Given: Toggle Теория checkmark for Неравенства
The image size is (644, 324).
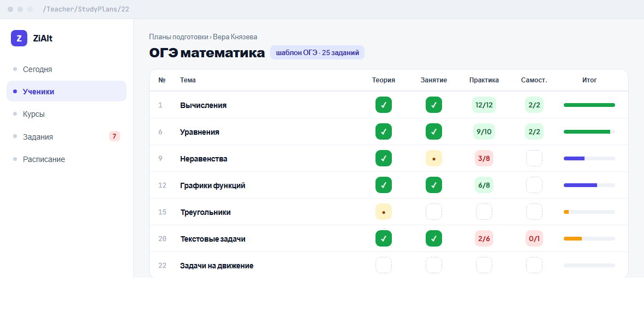Looking at the screenshot, I should pos(384,158).
